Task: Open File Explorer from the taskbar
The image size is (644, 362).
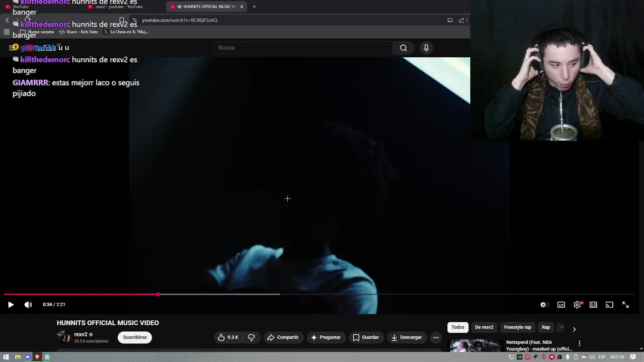Action: coord(17,357)
